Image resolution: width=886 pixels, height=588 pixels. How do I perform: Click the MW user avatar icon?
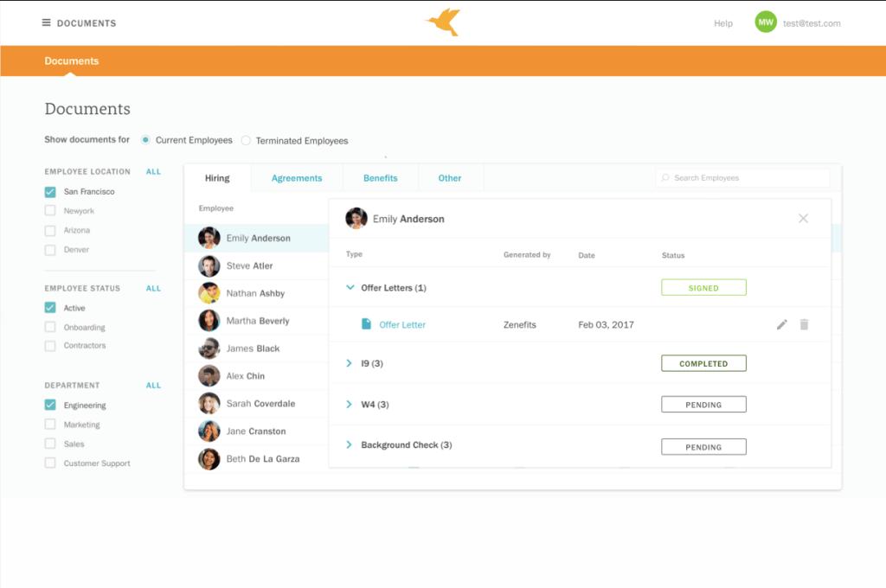coord(765,23)
